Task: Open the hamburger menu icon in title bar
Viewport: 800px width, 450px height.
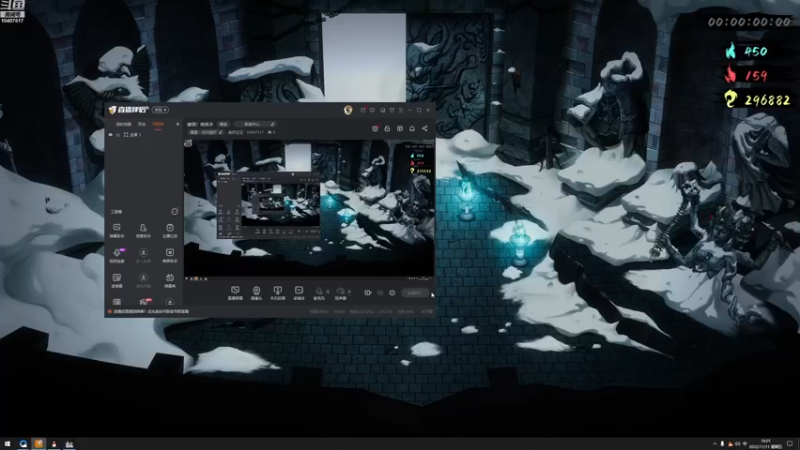Action: click(401, 110)
